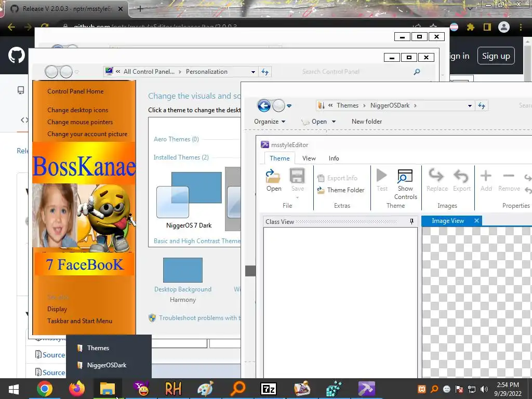The width and height of the screenshot is (532, 399).
Task: Open the volume speaker tray icon
Action: point(484,389)
